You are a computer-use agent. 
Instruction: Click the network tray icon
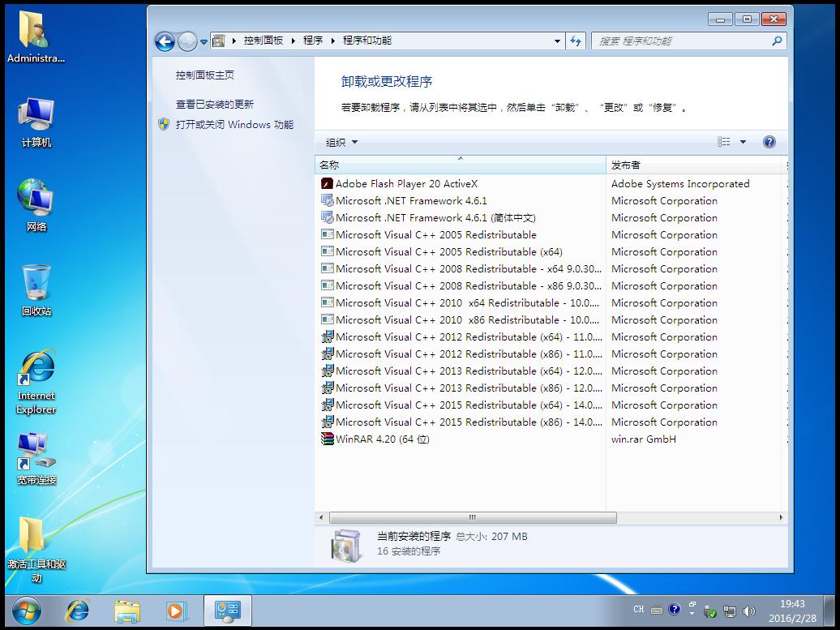[729, 611]
